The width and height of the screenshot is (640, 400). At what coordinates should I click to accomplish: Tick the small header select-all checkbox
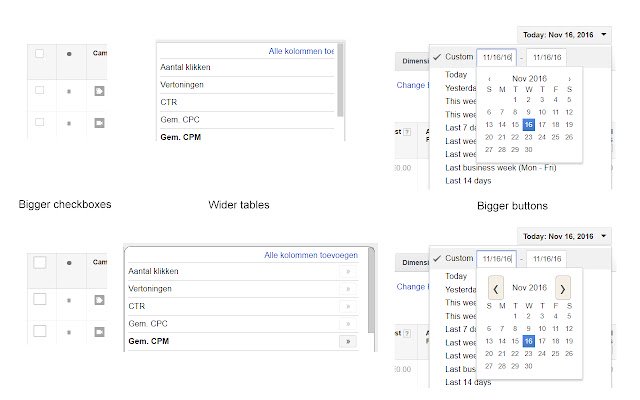pos(40,53)
